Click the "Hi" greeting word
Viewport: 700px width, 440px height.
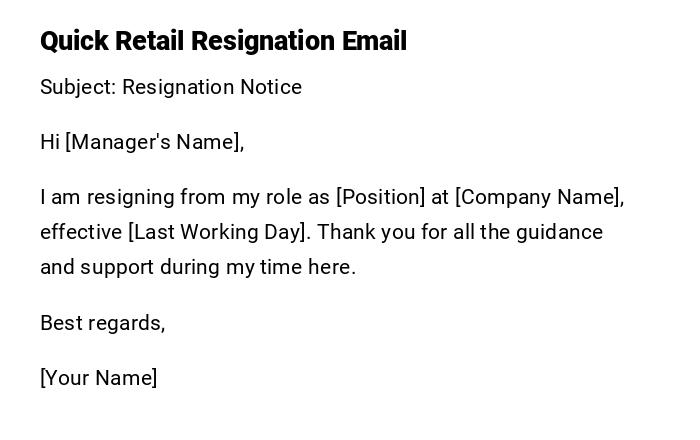pos(50,142)
